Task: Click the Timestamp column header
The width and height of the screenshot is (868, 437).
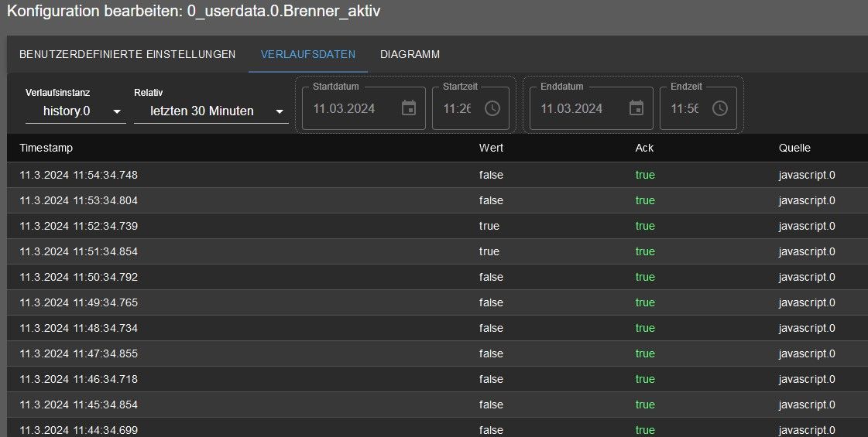Action: pyautogui.click(x=46, y=148)
